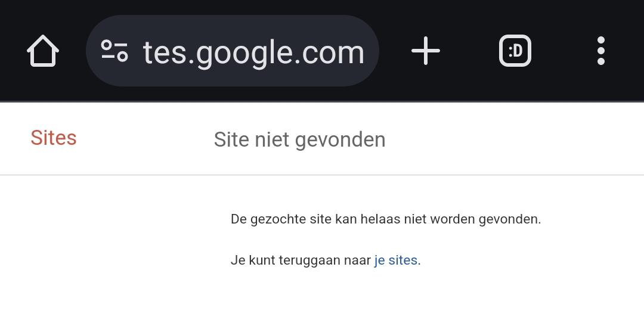
Task: Show open tabs count button
Action: point(515,51)
